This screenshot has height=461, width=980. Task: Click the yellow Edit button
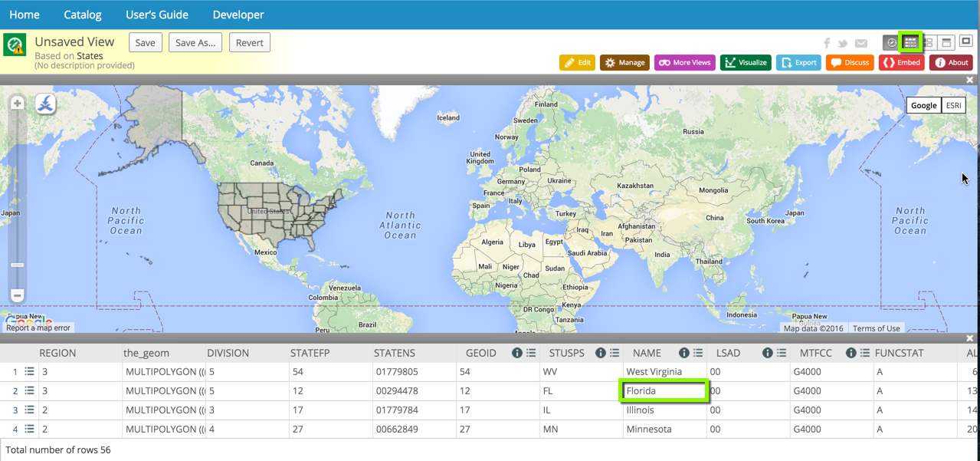click(578, 63)
